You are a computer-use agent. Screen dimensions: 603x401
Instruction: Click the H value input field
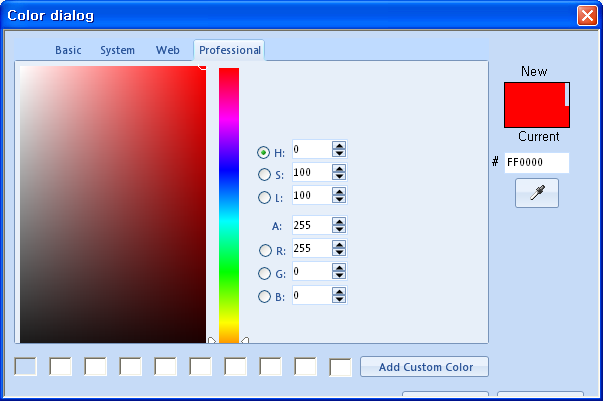[x=311, y=149]
